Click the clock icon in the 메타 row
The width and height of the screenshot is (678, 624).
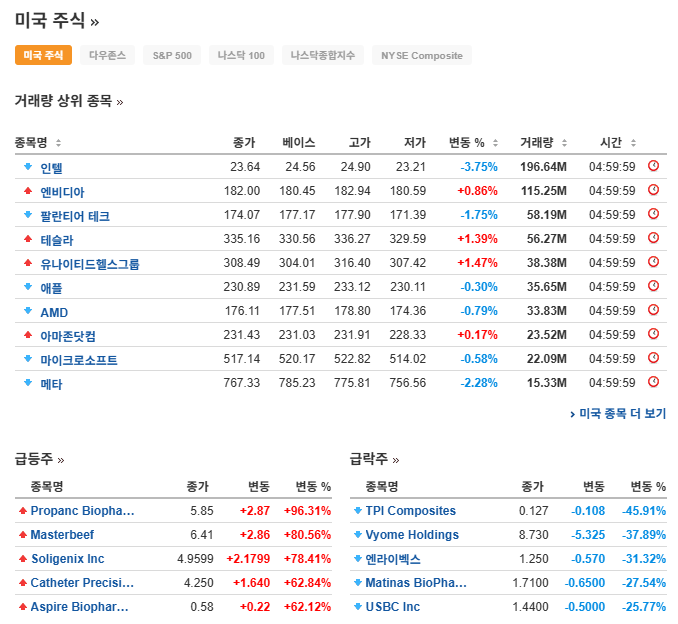point(653,382)
